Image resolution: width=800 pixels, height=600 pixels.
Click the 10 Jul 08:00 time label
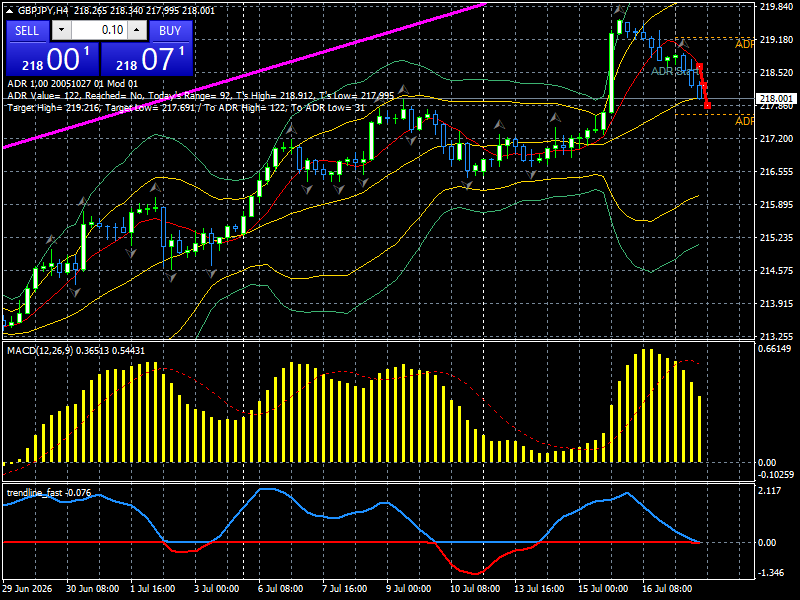pyautogui.click(x=475, y=589)
